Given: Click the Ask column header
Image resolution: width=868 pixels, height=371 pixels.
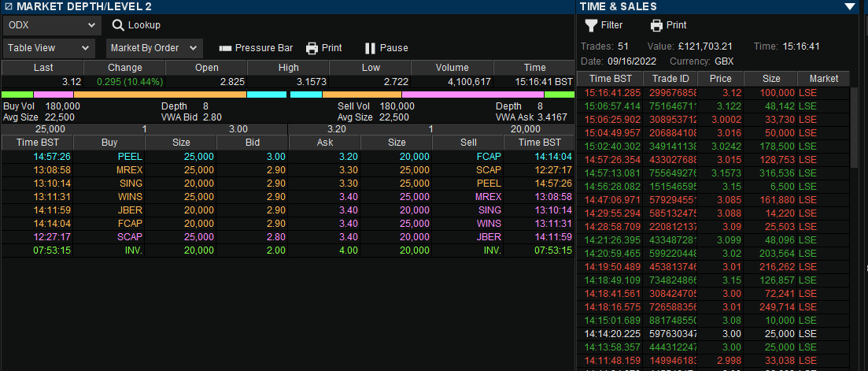Looking at the screenshot, I should pyautogui.click(x=325, y=143).
